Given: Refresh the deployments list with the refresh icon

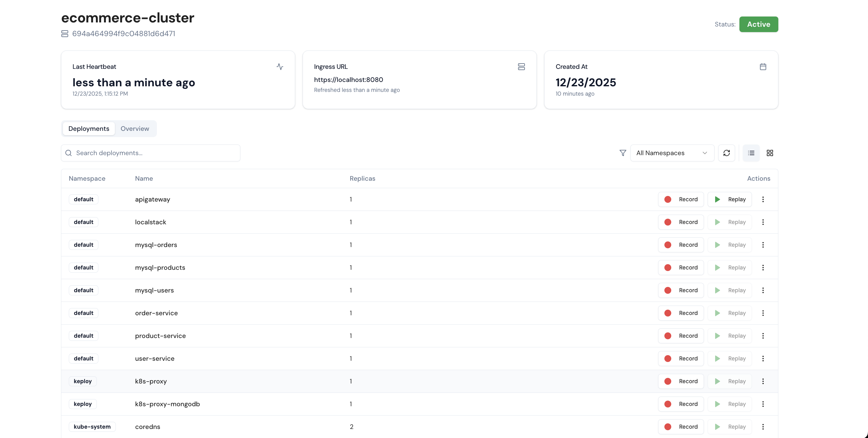Looking at the screenshot, I should click(x=727, y=153).
